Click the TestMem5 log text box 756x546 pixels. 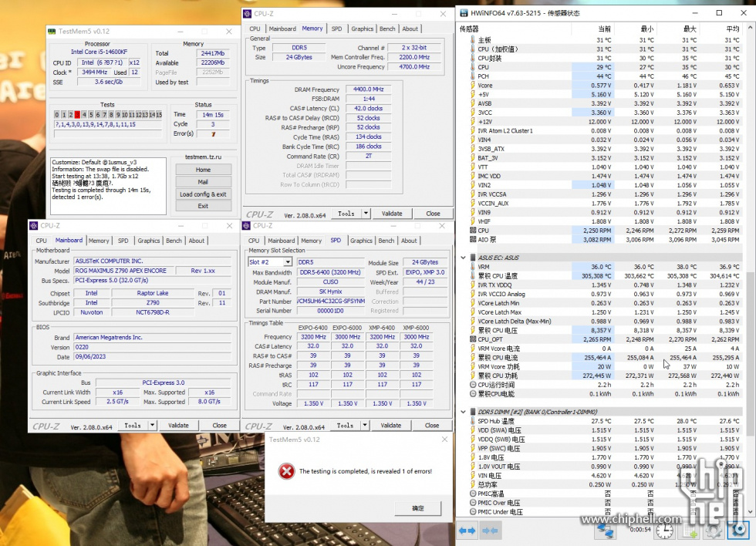109,186
